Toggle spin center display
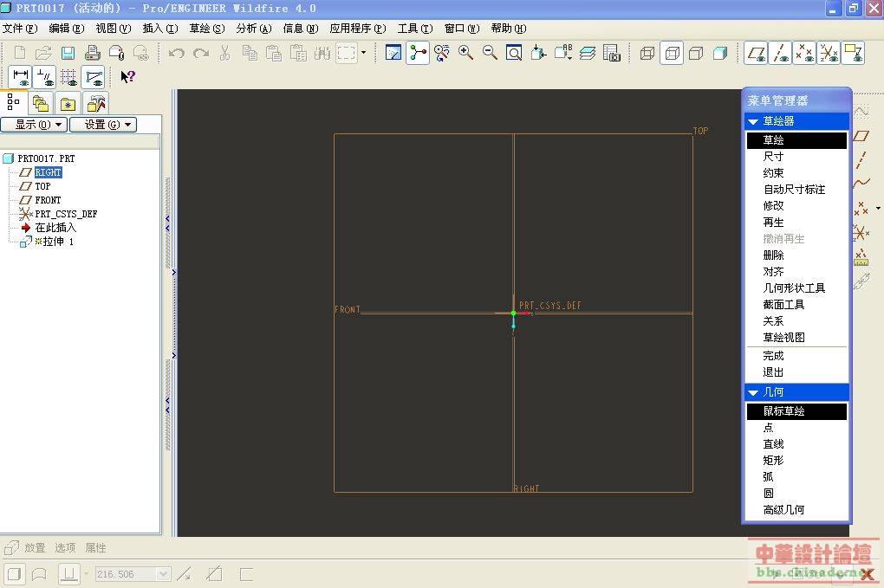 pyautogui.click(x=417, y=53)
